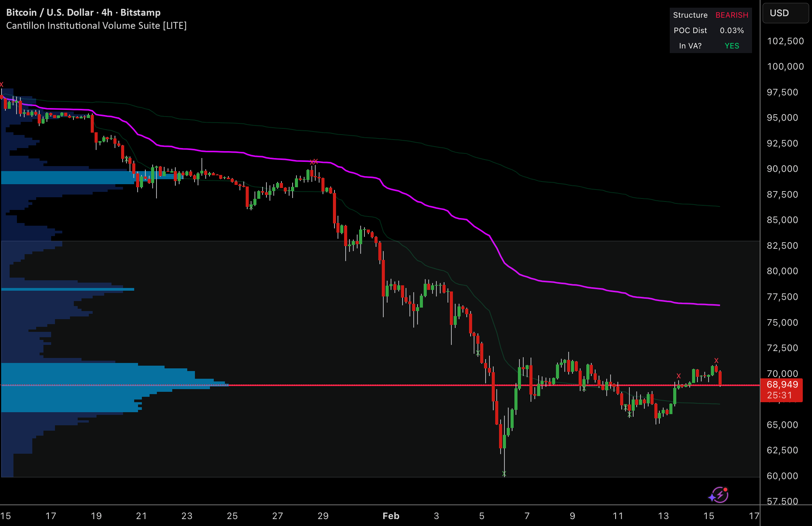This screenshot has height=526, width=812.
Task: Click the 82,500 price scale label
Action: (782, 246)
